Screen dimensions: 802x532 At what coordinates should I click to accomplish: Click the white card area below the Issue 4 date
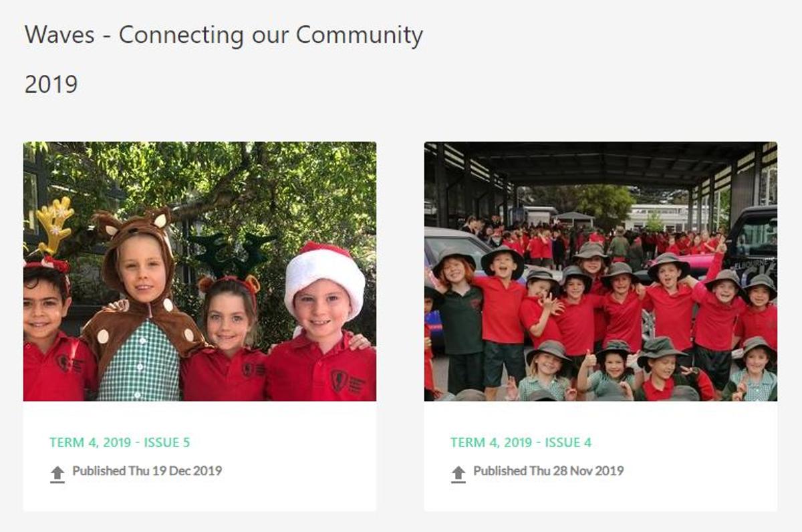601,497
